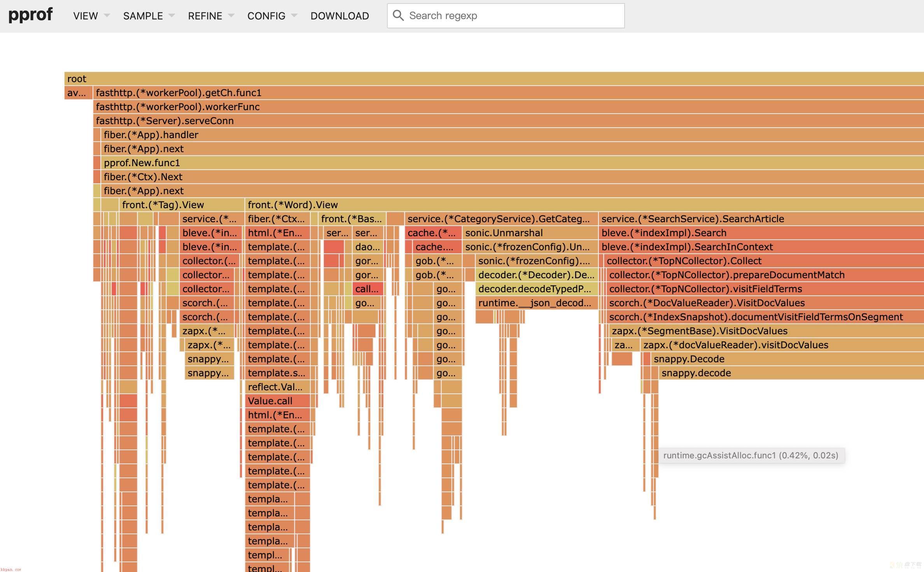Viewport: 924px width, 572px height.
Task: Select scorch.(*DocValueReader).VisitDocValues frame
Action: 765,303
